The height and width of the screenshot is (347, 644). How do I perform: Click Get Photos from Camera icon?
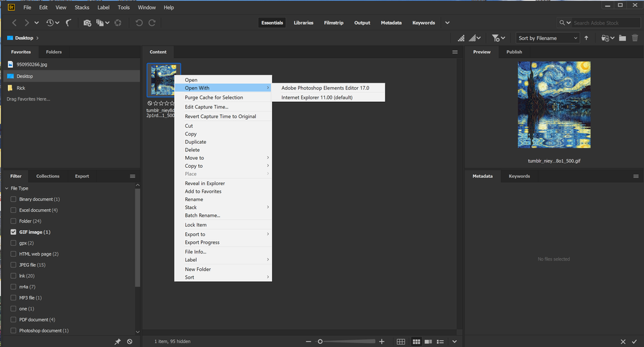(87, 23)
